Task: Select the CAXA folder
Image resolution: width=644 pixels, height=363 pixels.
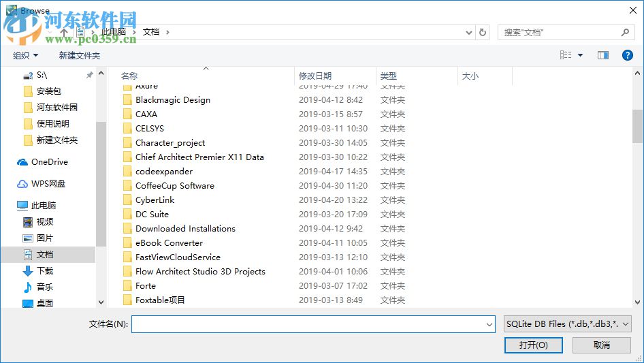Action: tap(146, 114)
